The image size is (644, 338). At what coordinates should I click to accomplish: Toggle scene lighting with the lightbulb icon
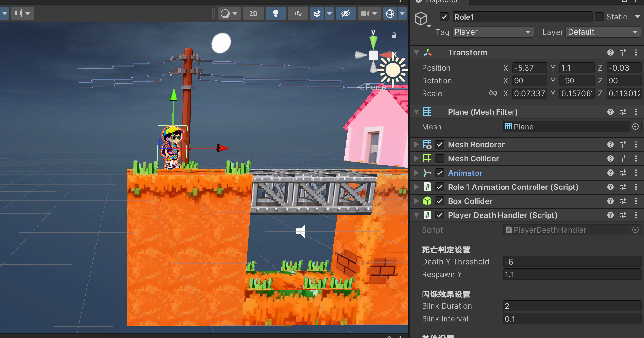[276, 13]
